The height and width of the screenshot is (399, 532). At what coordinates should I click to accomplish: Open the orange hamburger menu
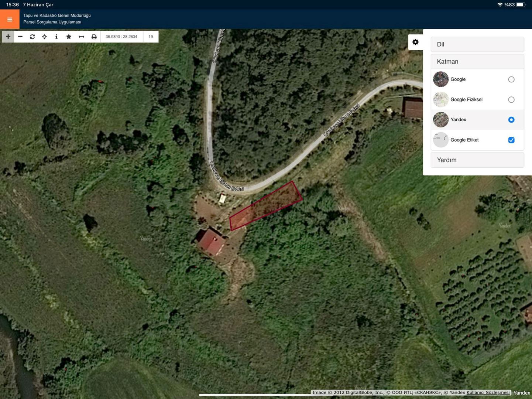pos(10,20)
